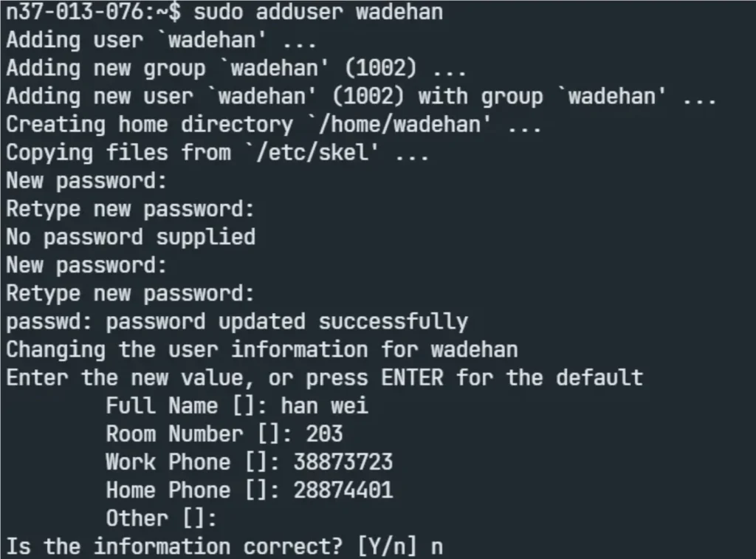Click the line "Adding user `wadehan' ..."
Screen dimensions: 756x559
[x=161, y=41]
